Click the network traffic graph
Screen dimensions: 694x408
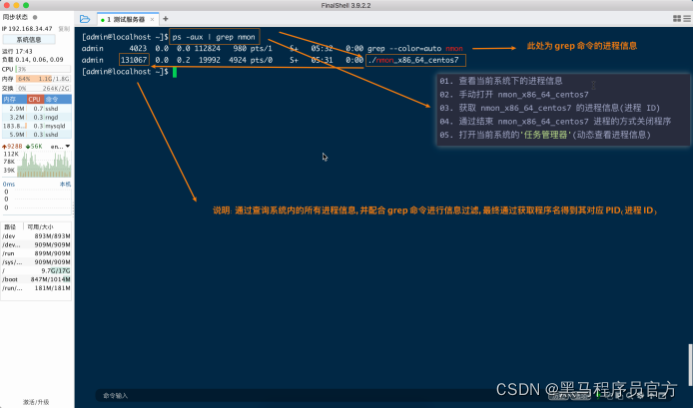pyautogui.click(x=44, y=164)
